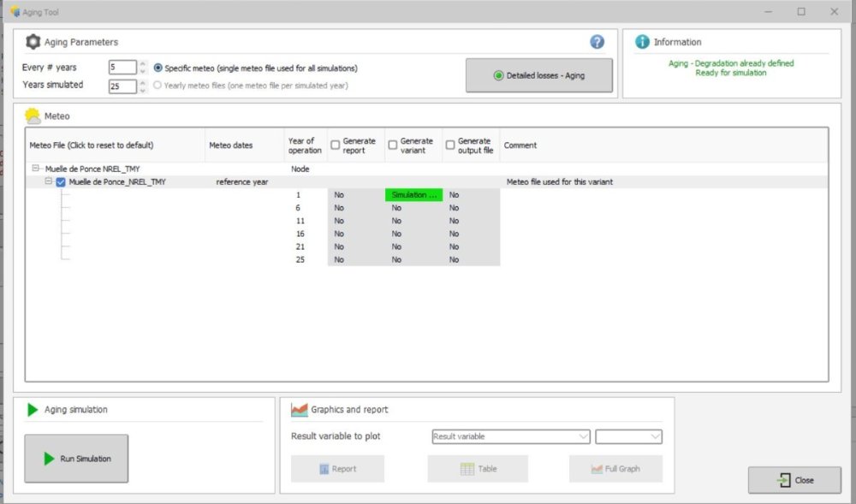Click the Aging Tool title bar icon
Image resolution: width=856 pixels, height=504 pixels.
[x=14, y=11]
